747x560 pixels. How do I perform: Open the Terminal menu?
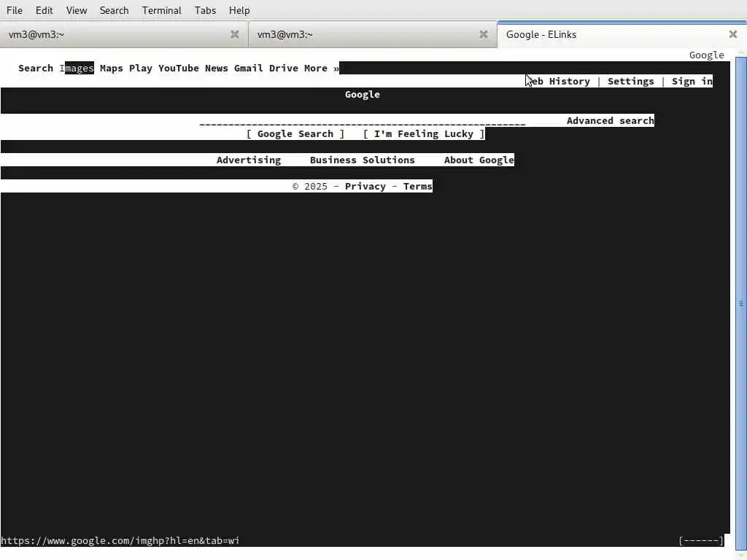(161, 10)
